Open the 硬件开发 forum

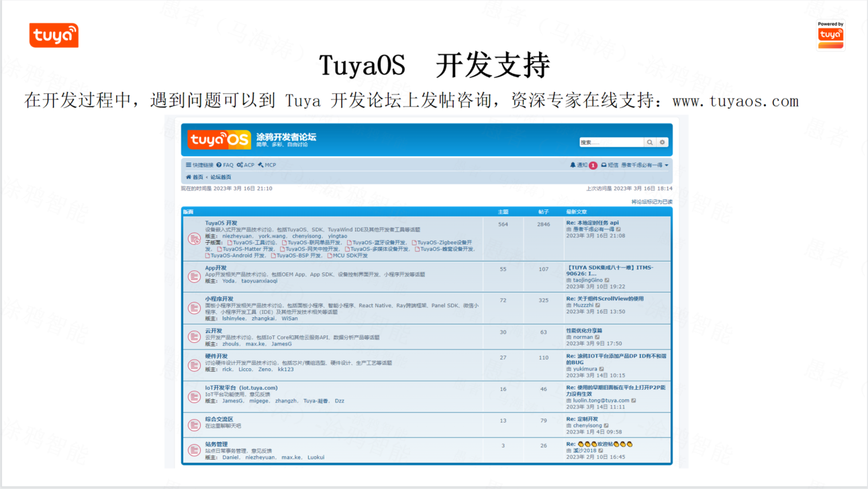[x=216, y=356]
